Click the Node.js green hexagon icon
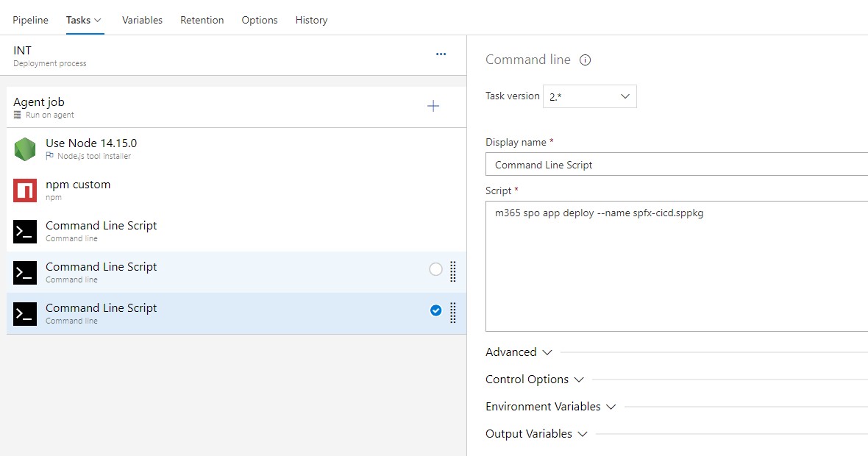The width and height of the screenshot is (868, 456). (x=25, y=149)
